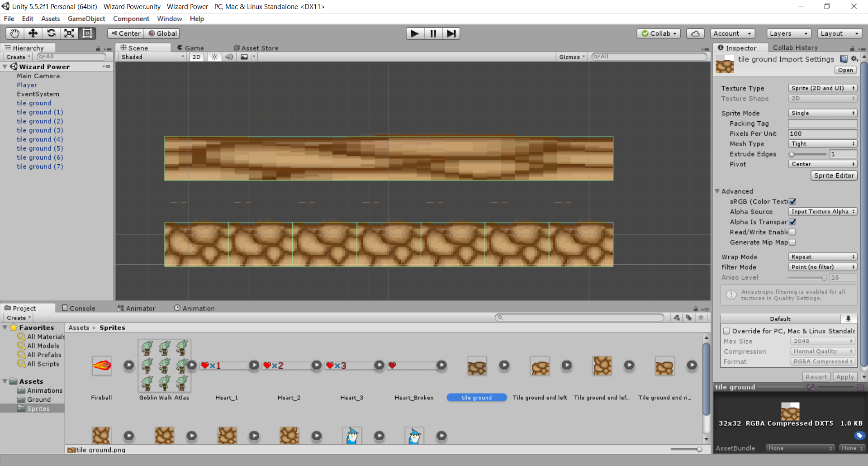Viewport: 868px width, 466px height.
Task: Enable Generate Mip Maps checkbox
Action: coord(792,243)
